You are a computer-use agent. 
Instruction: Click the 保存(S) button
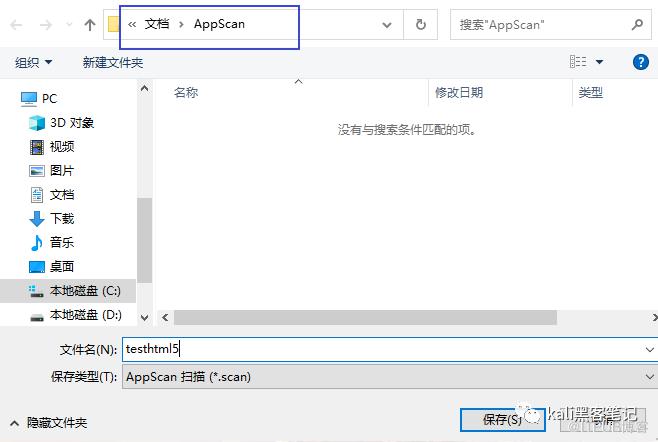pyautogui.click(x=502, y=419)
